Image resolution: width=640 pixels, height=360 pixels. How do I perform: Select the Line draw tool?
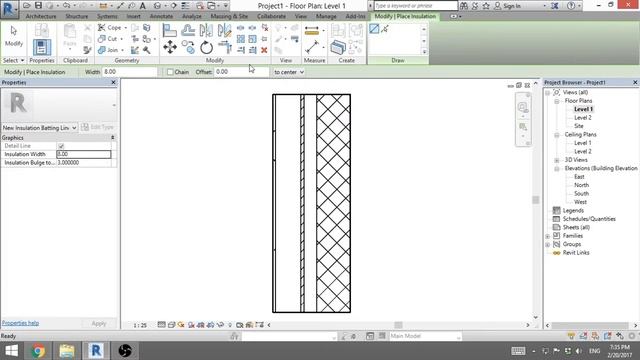[374, 29]
